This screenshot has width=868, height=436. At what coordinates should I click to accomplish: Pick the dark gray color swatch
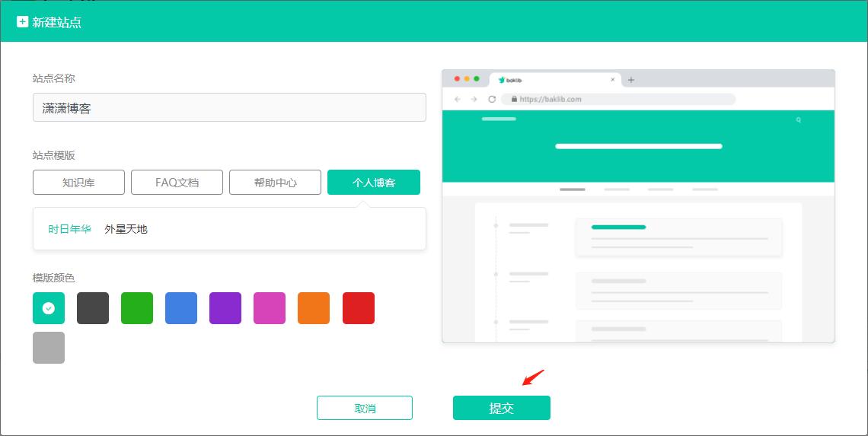(x=93, y=308)
